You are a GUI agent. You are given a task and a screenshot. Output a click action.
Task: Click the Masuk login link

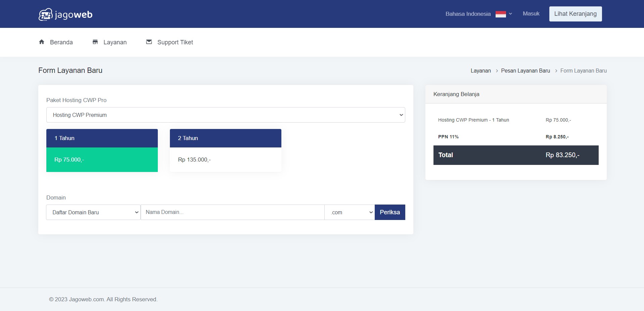click(531, 14)
